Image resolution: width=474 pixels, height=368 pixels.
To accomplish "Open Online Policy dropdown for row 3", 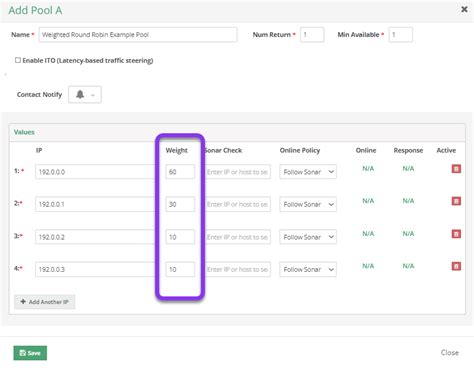I will point(308,237).
